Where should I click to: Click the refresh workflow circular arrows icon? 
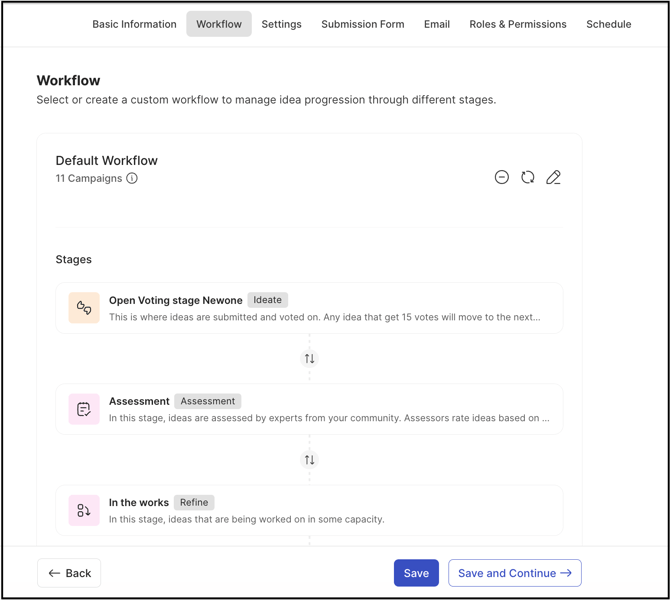point(528,177)
